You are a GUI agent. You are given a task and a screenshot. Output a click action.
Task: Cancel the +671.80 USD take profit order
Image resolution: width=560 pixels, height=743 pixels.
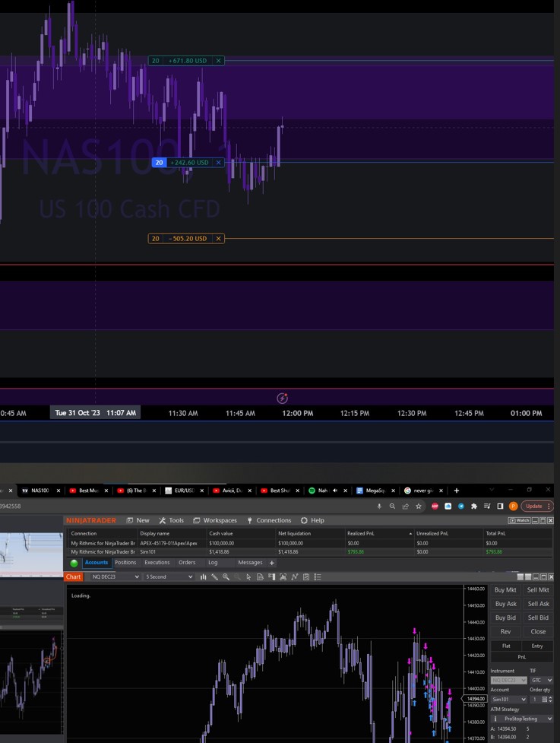click(218, 61)
